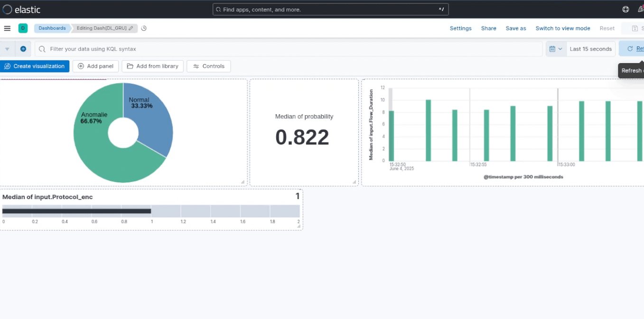This screenshot has width=644, height=319.
Task: Open the main navigation hamburger menu
Action: [7, 28]
